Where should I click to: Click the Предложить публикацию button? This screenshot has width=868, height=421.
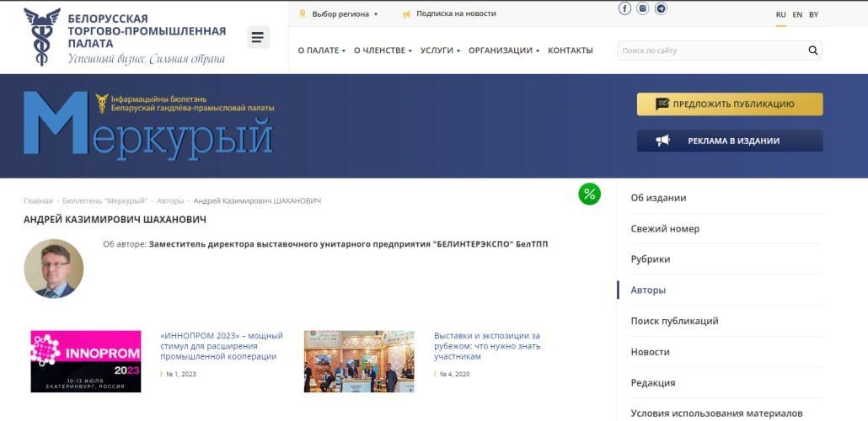point(729,104)
